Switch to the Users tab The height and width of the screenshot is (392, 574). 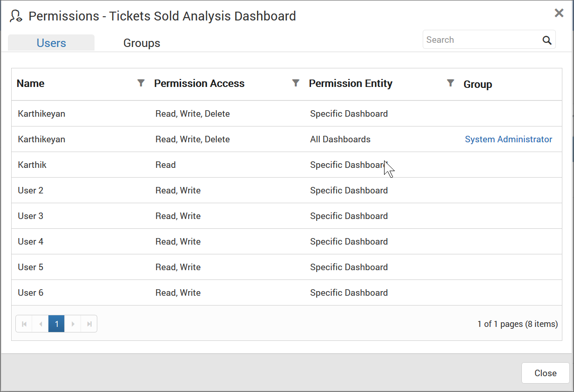(x=51, y=43)
